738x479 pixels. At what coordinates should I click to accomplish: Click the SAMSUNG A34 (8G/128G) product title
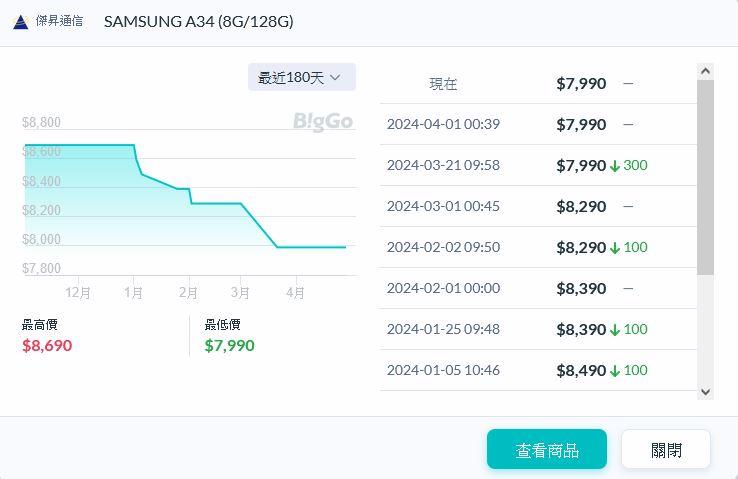[198, 22]
